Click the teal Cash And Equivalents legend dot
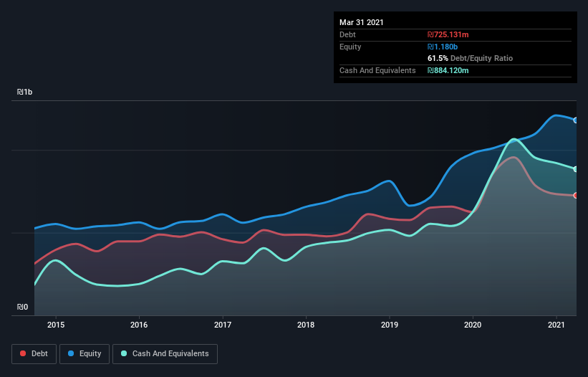 tap(124, 353)
